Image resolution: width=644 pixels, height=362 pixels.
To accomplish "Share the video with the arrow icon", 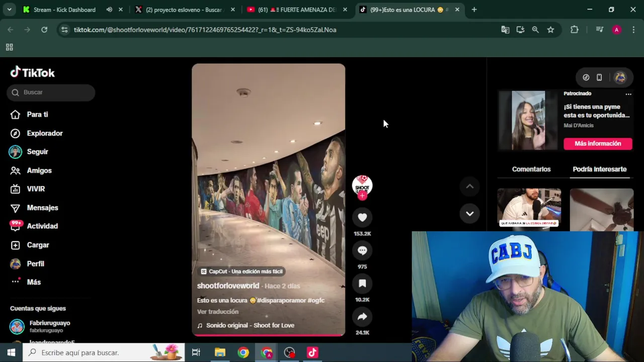I will (362, 317).
